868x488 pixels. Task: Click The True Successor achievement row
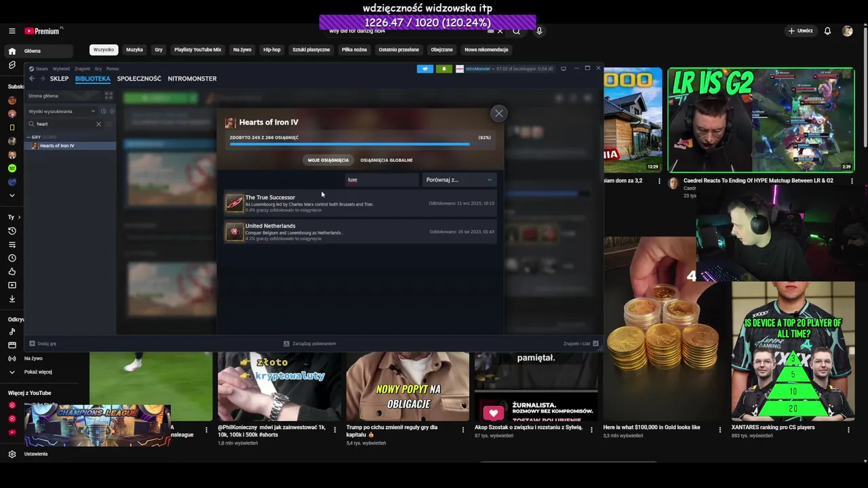(x=360, y=203)
